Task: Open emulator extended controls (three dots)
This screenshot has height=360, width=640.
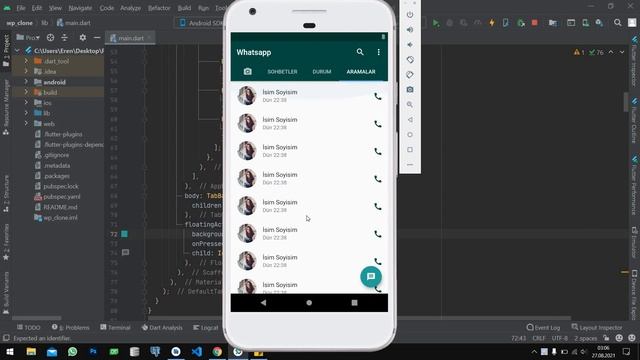Action: coord(410,164)
